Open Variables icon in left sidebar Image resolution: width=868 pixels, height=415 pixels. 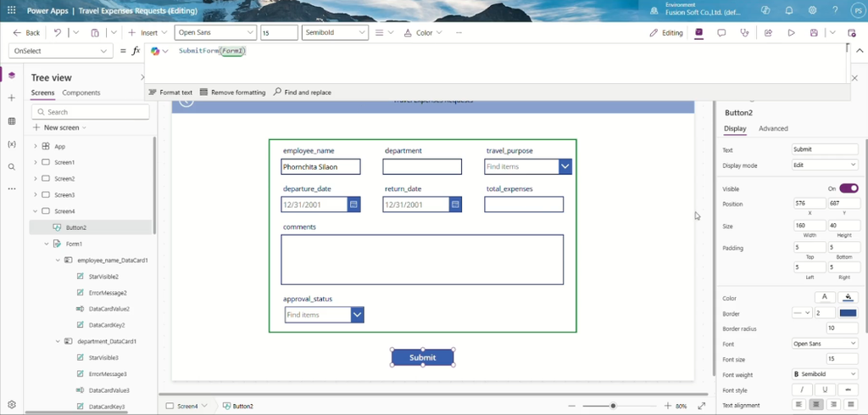pos(12,144)
